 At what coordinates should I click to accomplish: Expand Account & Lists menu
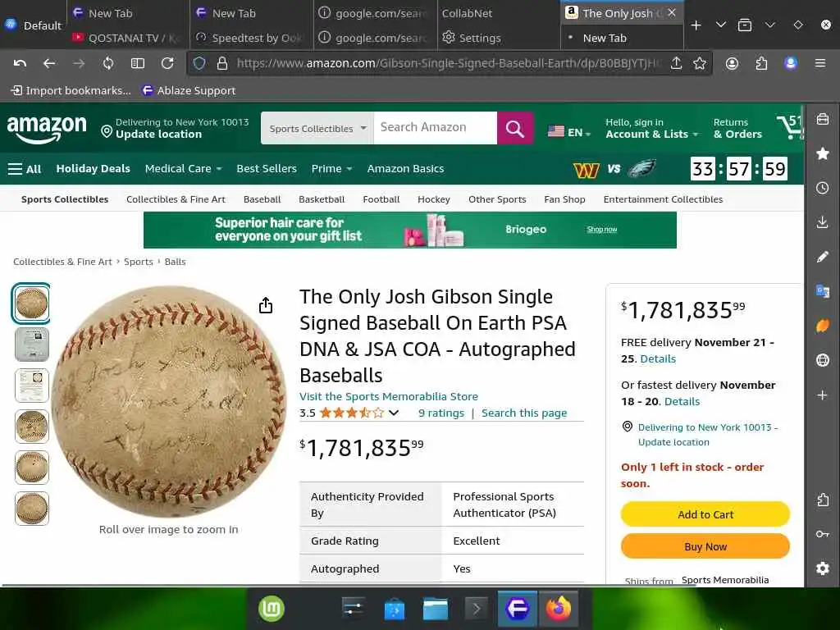651,129
